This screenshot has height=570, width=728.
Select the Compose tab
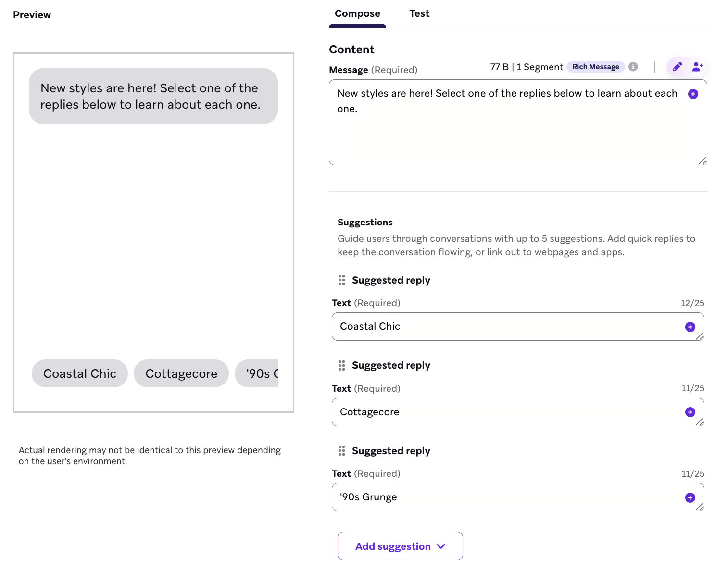point(357,13)
